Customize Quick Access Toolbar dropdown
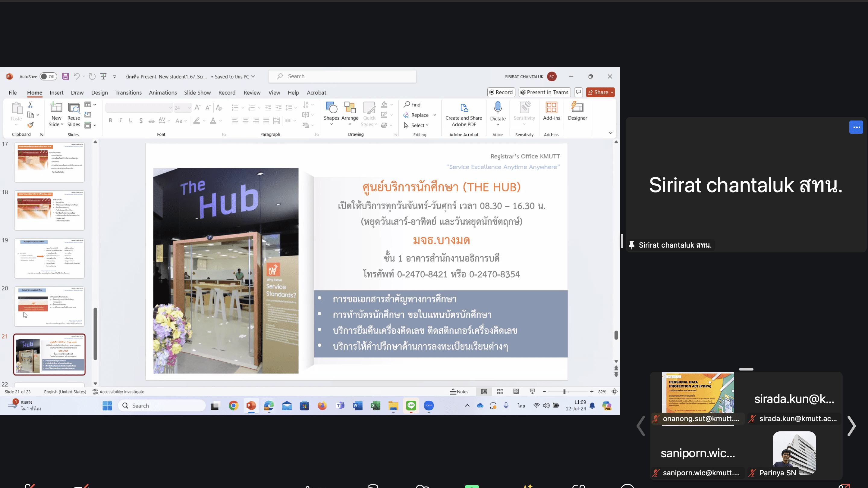 (x=115, y=77)
